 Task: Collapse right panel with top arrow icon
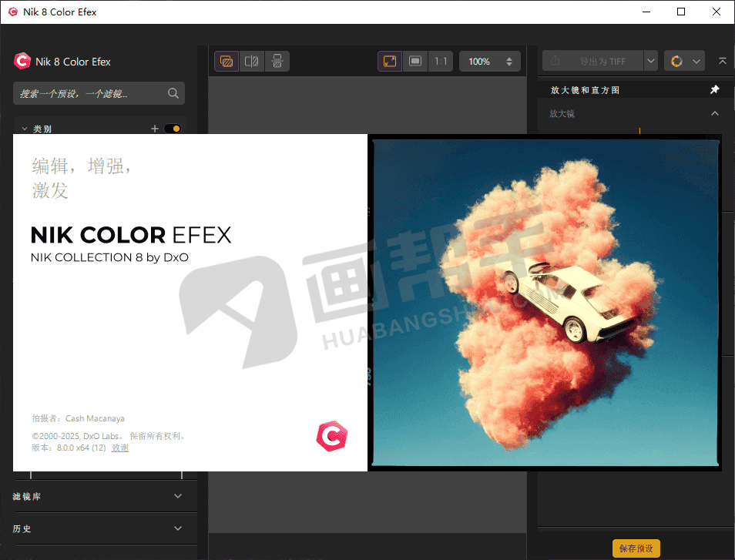[x=723, y=61]
